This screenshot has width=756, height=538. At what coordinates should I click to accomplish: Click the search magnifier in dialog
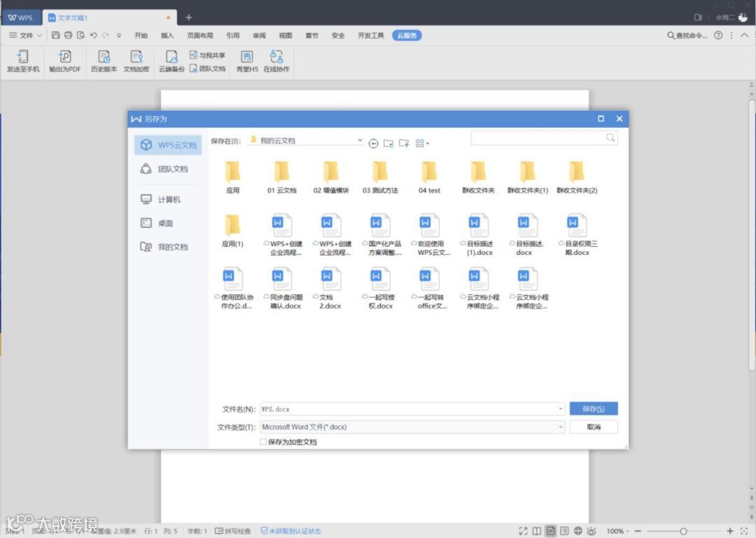610,138
